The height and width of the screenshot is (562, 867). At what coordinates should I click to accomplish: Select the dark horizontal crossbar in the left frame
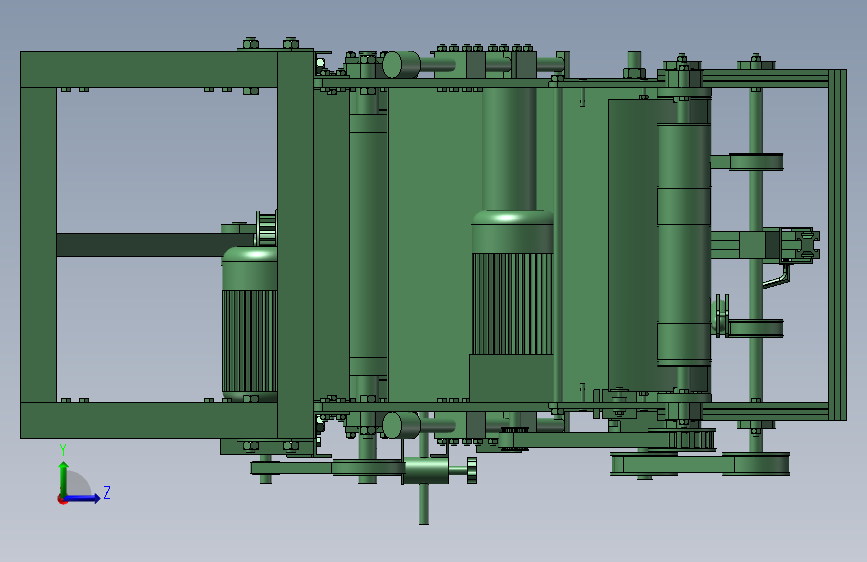coord(155,244)
